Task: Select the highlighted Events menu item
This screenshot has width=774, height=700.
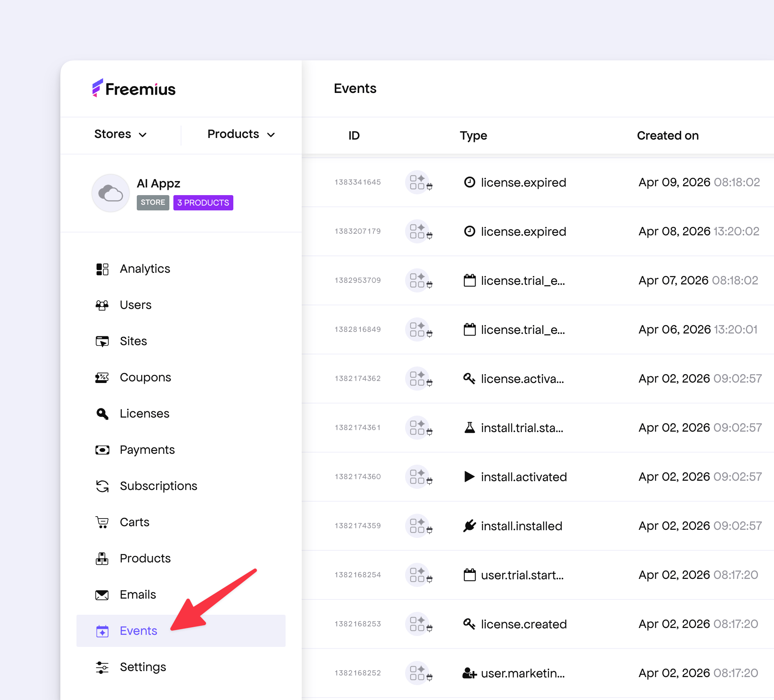Action: [138, 631]
